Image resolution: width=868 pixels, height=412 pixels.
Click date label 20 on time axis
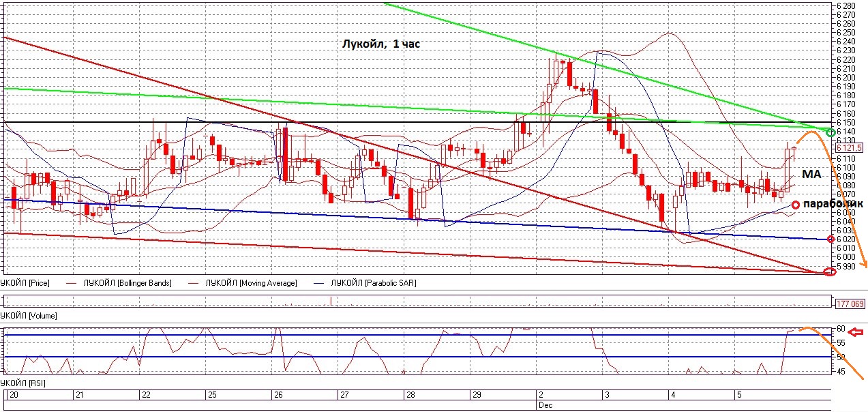[12, 395]
